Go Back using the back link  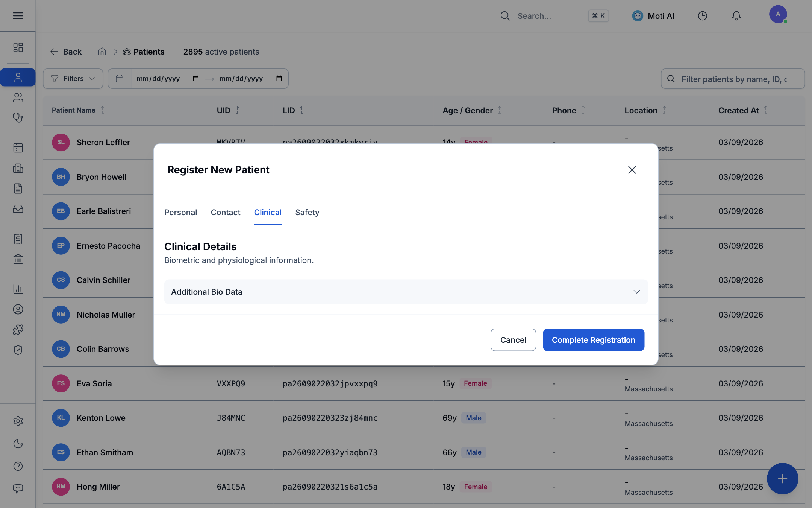pyautogui.click(x=66, y=52)
